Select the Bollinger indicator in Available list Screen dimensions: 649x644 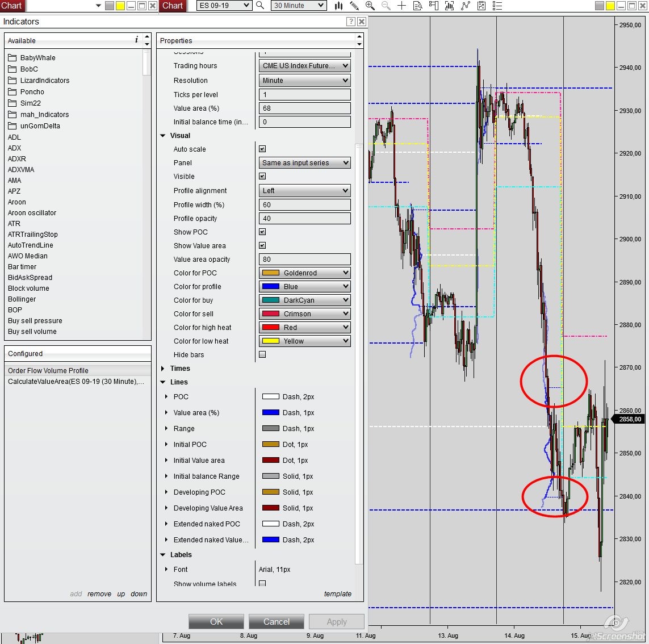pyautogui.click(x=22, y=299)
